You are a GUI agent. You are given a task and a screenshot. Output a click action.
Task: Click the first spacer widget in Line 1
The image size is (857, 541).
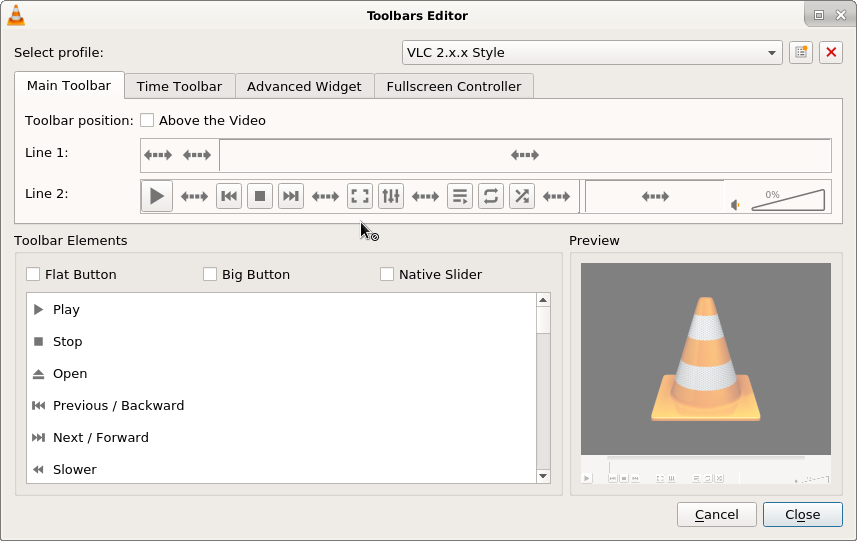(158, 155)
